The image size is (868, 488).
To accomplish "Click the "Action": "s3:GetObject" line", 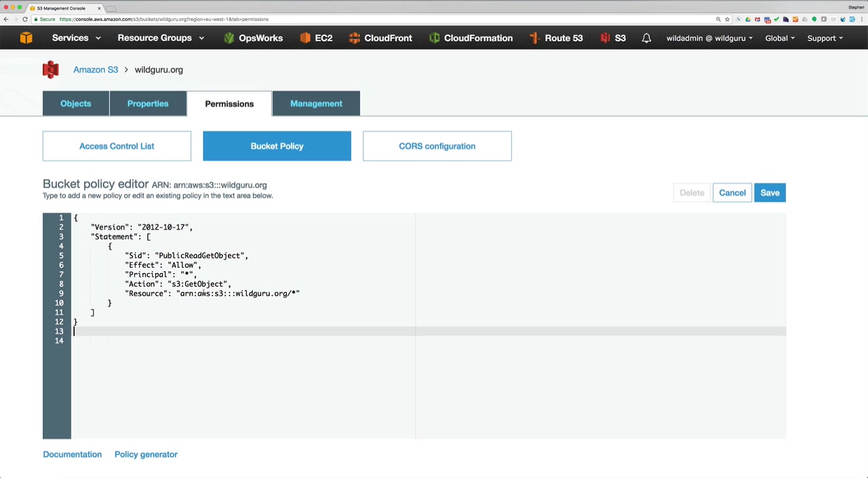I will (x=178, y=284).
